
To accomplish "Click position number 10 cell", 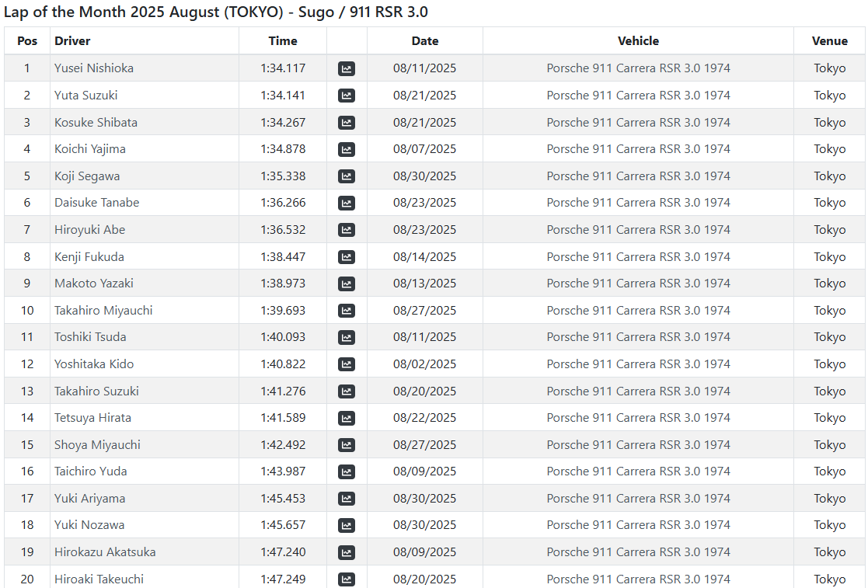I will (x=27, y=311).
